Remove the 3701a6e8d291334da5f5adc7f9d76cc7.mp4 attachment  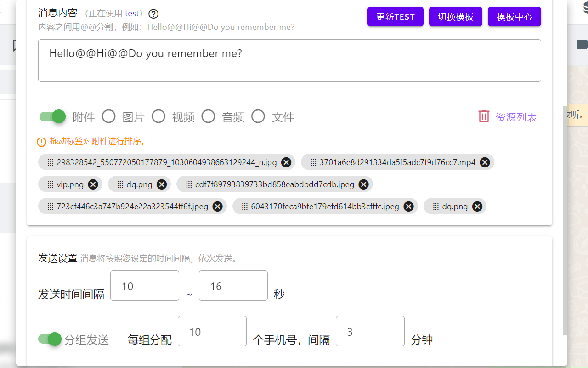click(x=485, y=162)
